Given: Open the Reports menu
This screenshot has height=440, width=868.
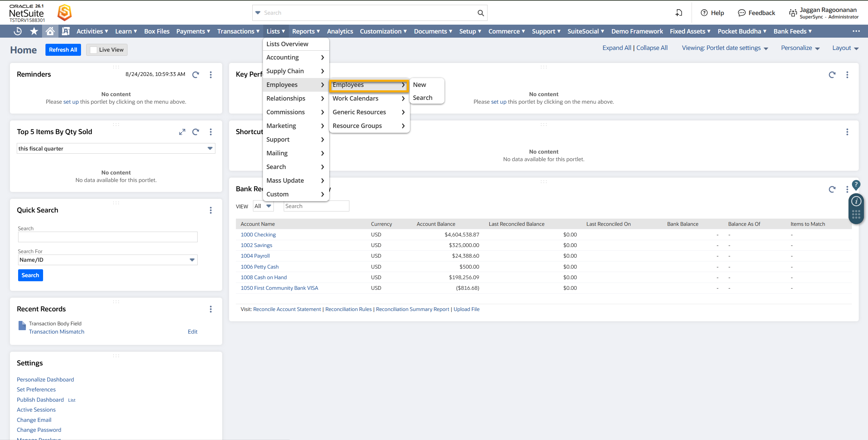Looking at the screenshot, I should click(x=306, y=31).
